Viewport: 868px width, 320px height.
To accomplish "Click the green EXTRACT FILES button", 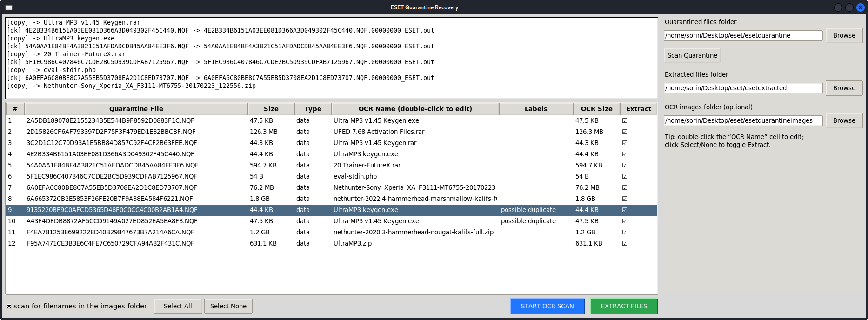I will click(x=624, y=306).
